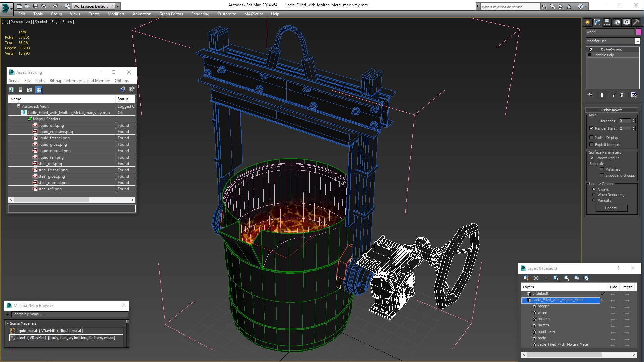Open the Utilities hammer tab
This screenshot has width=644, height=362.
(636, 22)
